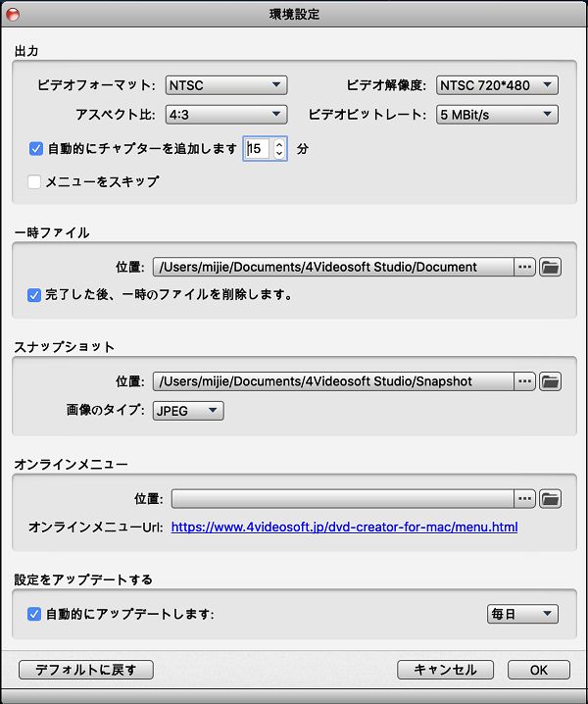Open ビデオビットレート dropdown 5 MBit/s
The image size is (588, 704).
click(497, 115)
